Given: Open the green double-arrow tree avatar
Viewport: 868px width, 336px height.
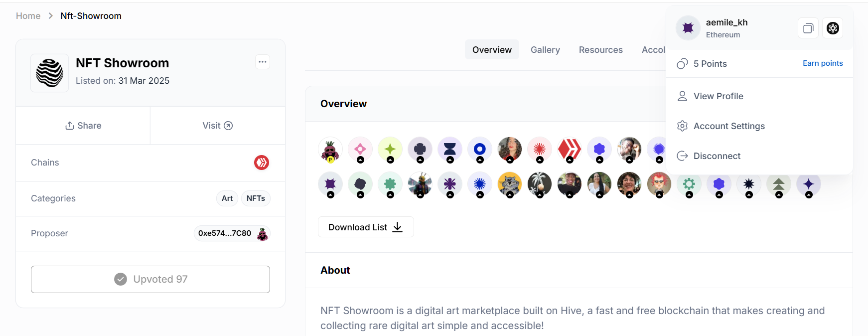Looking at the screenshot, I should click(779, 184).
